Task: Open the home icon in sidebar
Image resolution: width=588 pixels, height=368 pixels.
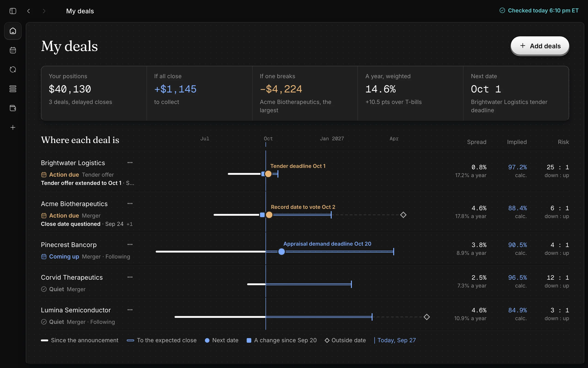Action: pos(13,31)
